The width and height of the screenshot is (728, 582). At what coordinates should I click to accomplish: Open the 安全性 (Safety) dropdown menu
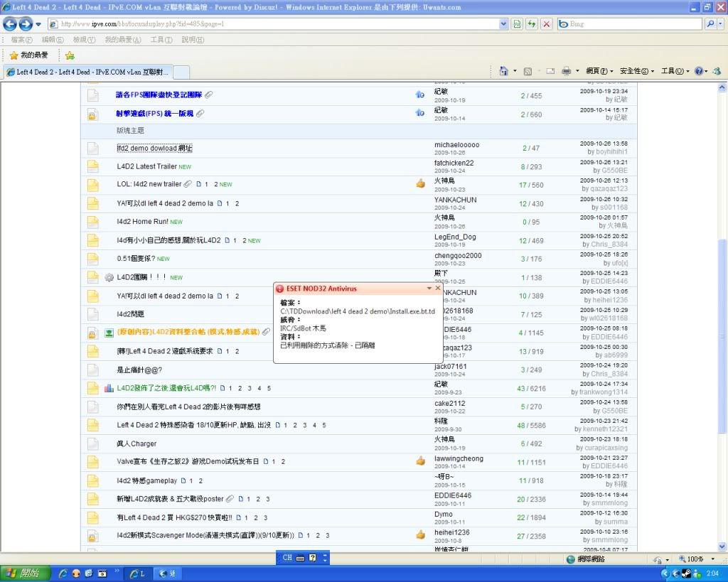coord(636,71)
